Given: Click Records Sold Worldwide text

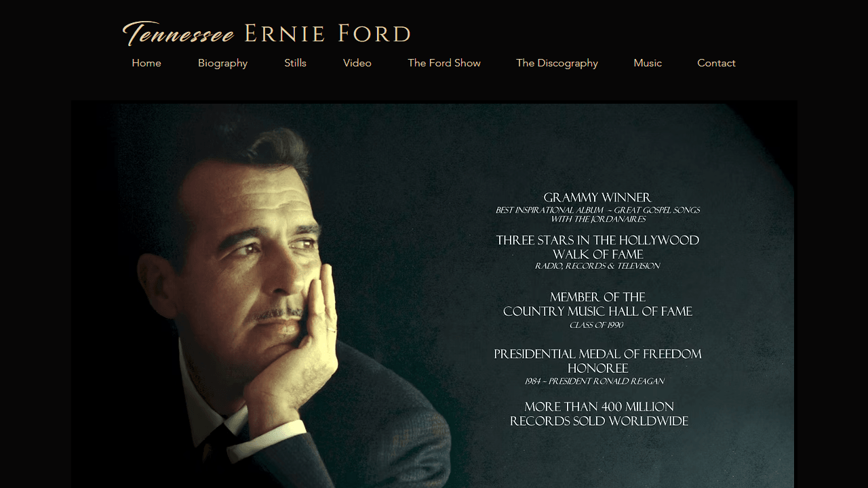Looking at the screenshot, I should pos(599,422).
